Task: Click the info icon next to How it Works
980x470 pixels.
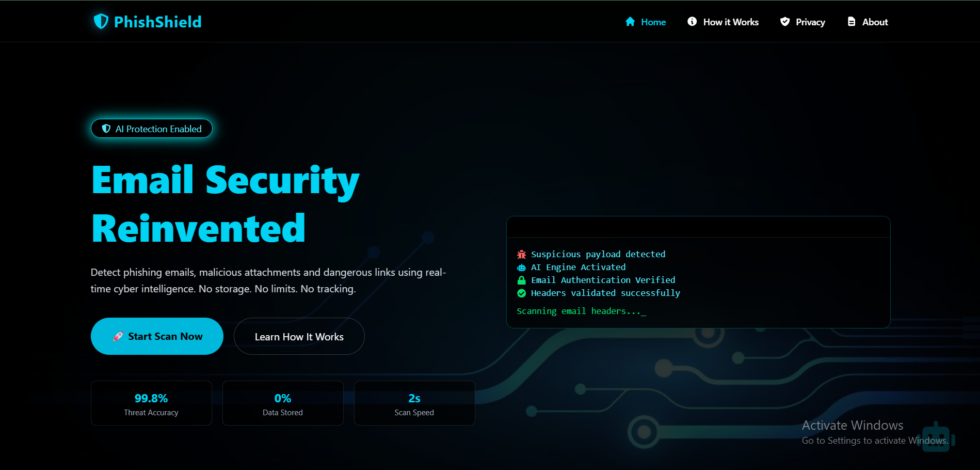Action: [692, 22]
